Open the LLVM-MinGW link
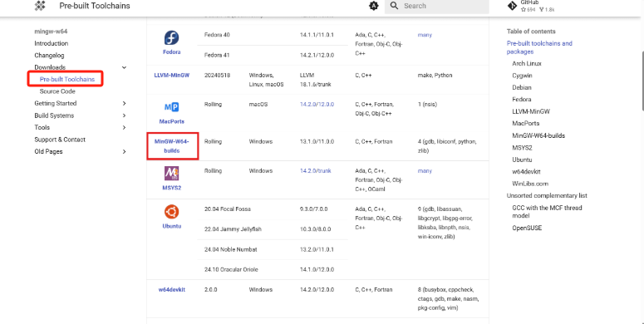644x324 pixels. tap(172, 75)
